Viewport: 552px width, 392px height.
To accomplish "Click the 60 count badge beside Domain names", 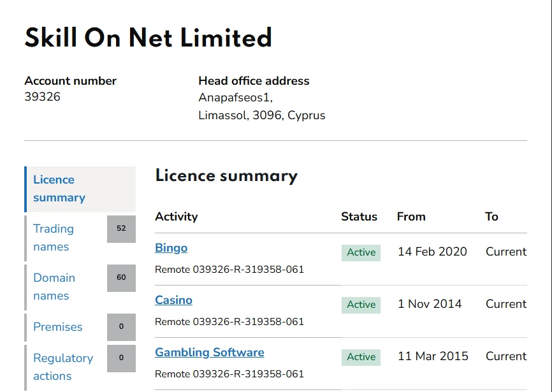I will click(121, 278).
